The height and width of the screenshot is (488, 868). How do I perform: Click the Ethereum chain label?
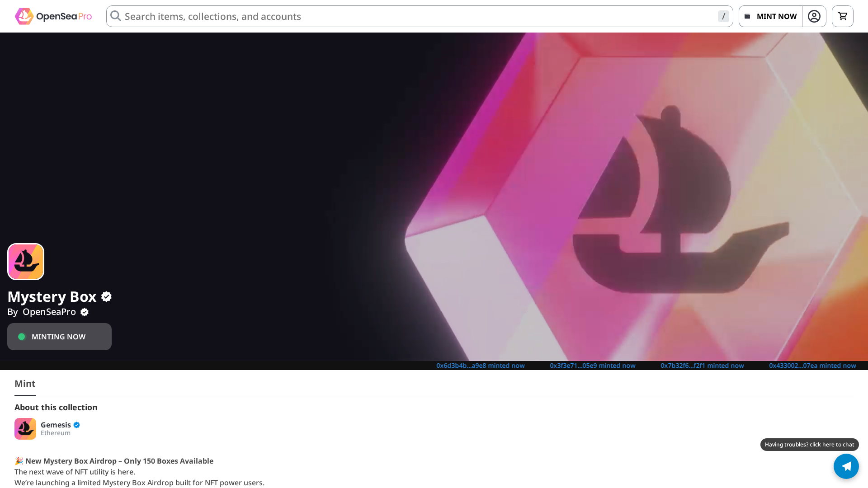pyautogui.click(x=56, y=433)
